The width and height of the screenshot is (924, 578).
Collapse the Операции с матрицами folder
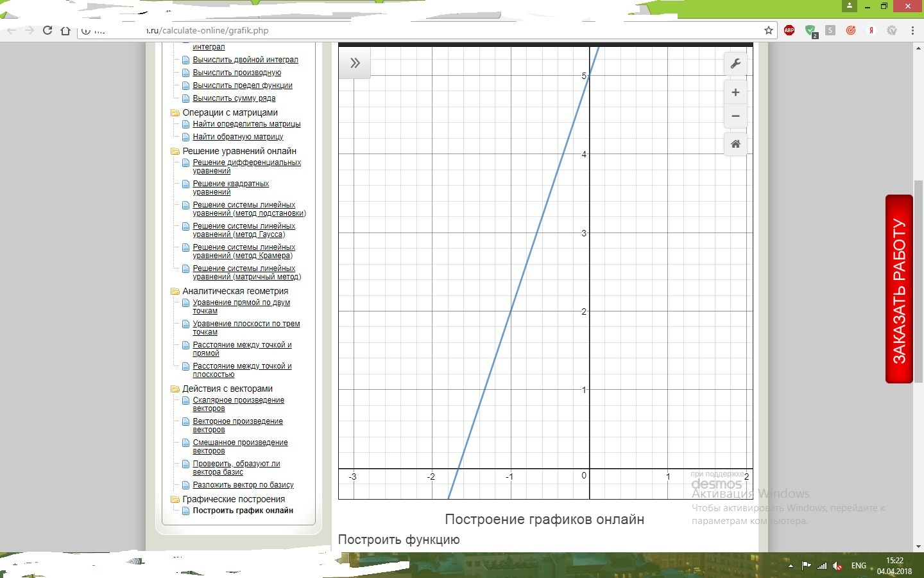pyautogui.click(x=175, y=112)
